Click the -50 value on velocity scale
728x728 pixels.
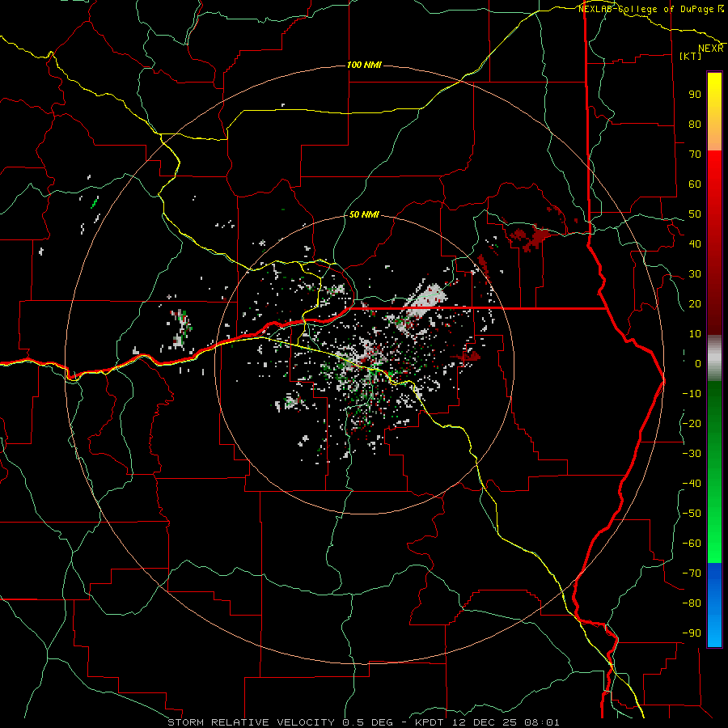[x=692, y=514]
